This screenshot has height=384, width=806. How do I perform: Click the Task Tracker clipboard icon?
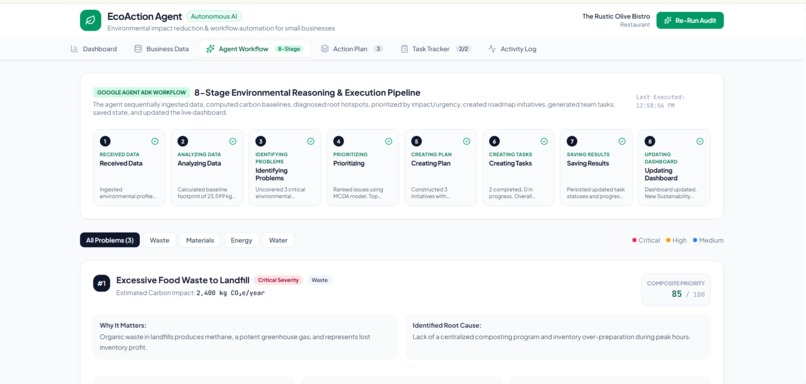pyautogui.click(x=404, y=49)
